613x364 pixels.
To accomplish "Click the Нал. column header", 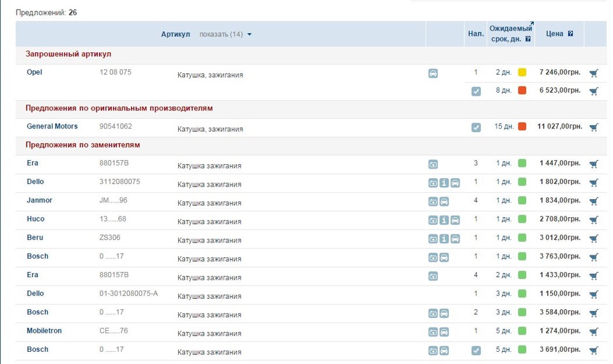I will 476,34.
